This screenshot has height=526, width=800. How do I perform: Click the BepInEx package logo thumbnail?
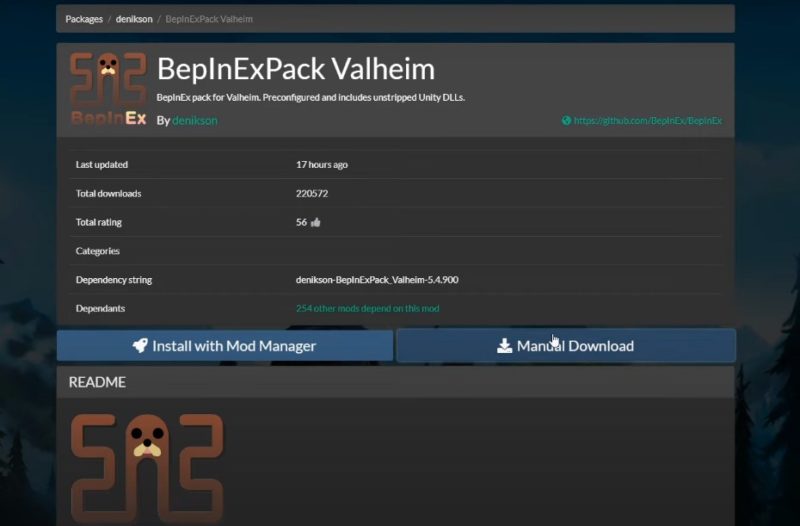pos(108,89)
